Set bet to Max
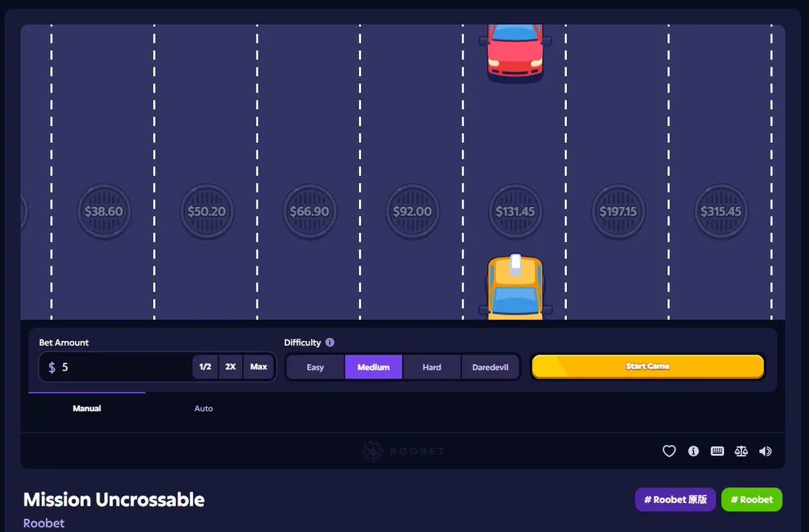809x532 pixels. click(x=258, y=367)
